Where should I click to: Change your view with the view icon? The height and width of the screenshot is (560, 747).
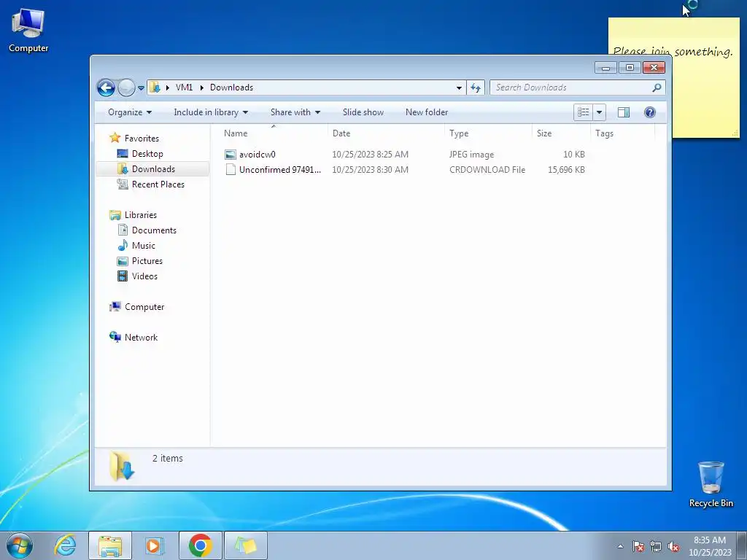pyautogui.click(x=583, y=112)
